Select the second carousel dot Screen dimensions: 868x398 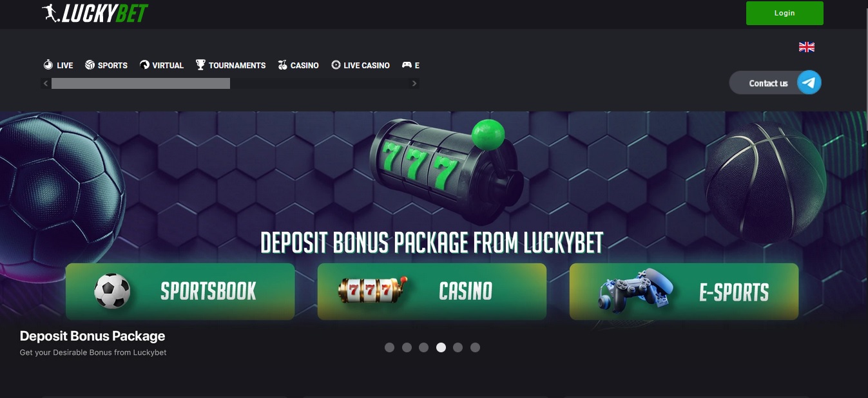(x=407, y=347)
